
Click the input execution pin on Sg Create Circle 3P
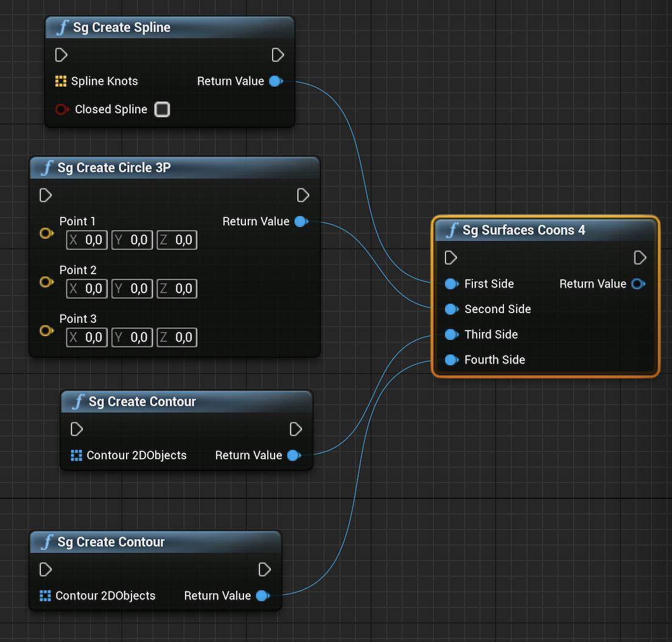tap(46, 195)
